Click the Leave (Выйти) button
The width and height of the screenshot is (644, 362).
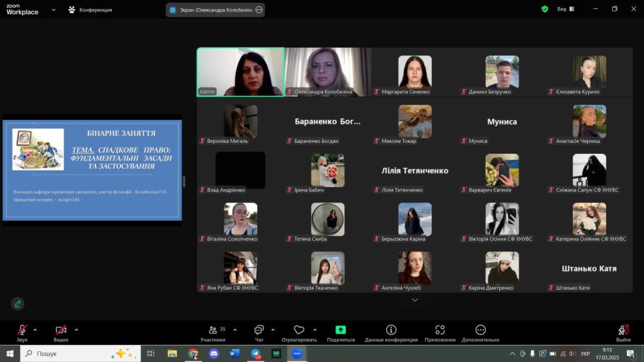[623, 332]
